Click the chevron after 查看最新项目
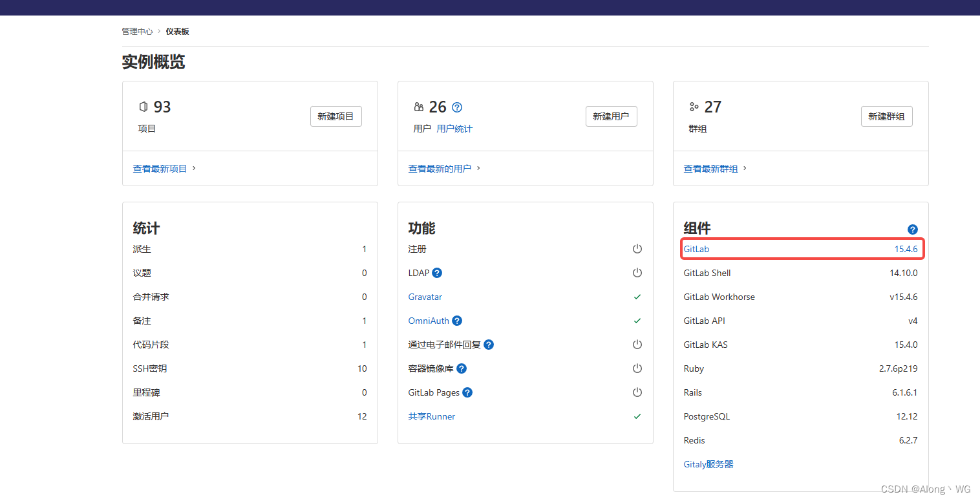980x501 pixels. tap(194, 168)
